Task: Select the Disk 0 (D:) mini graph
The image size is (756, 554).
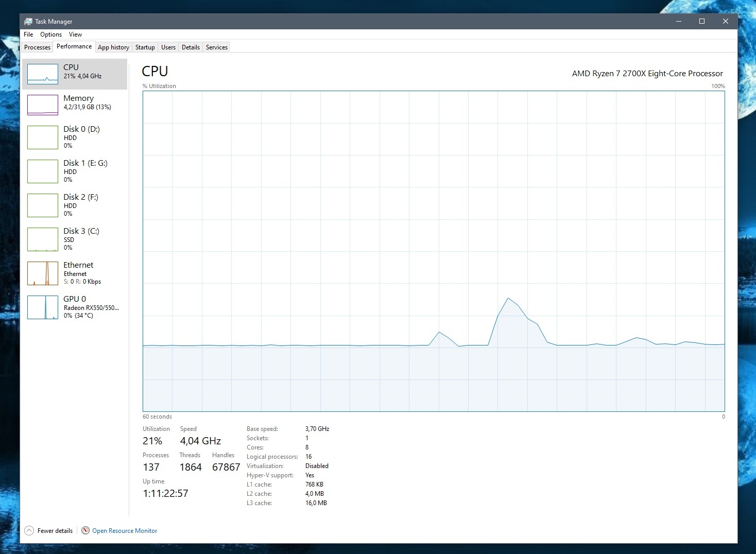Action: (x=43, y=137)
